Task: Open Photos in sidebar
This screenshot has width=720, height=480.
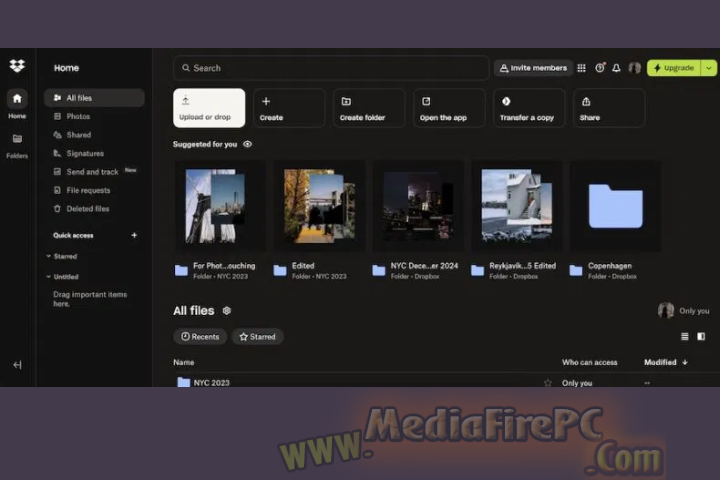Action: pos(94,117)
